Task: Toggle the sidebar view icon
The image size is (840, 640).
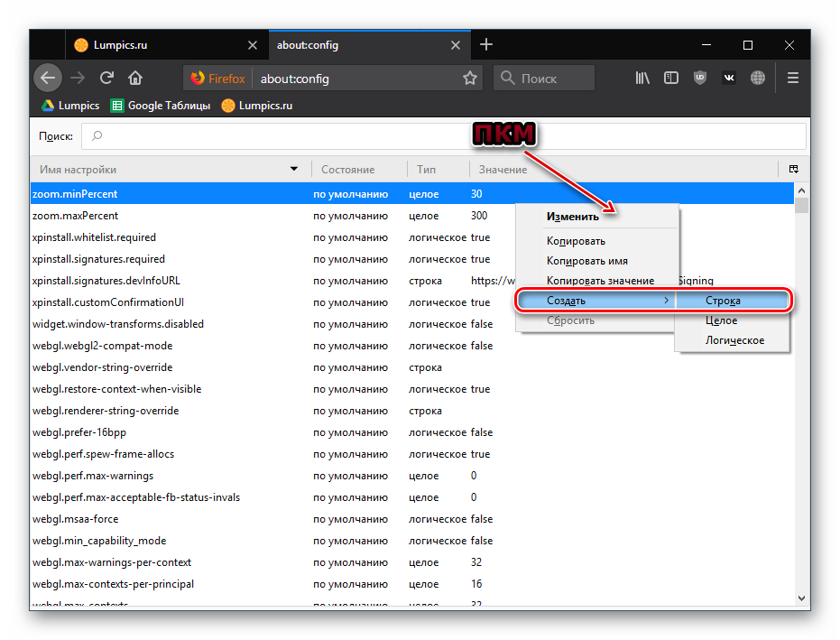Action: point(670,78)
